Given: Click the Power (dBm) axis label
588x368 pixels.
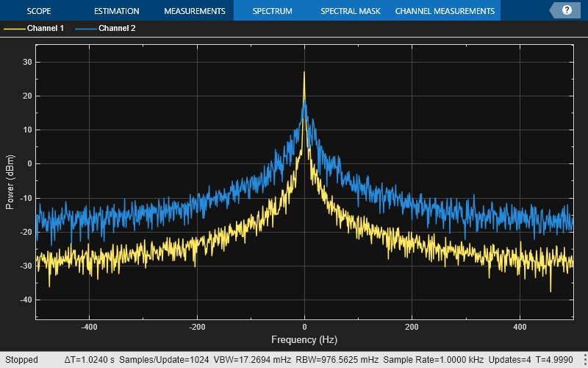Looking at the screenshot, I should coord(10,182).
